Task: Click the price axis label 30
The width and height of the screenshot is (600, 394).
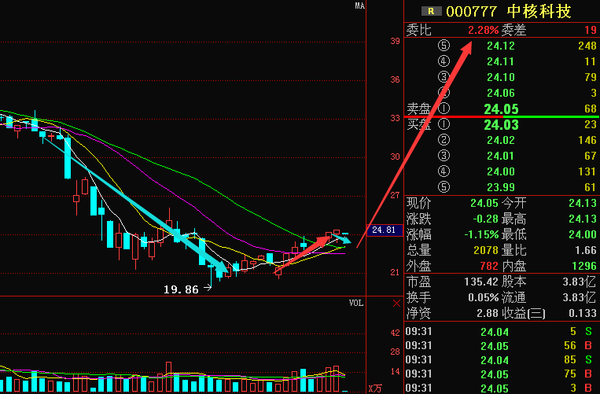Action: tap(395, 156)
